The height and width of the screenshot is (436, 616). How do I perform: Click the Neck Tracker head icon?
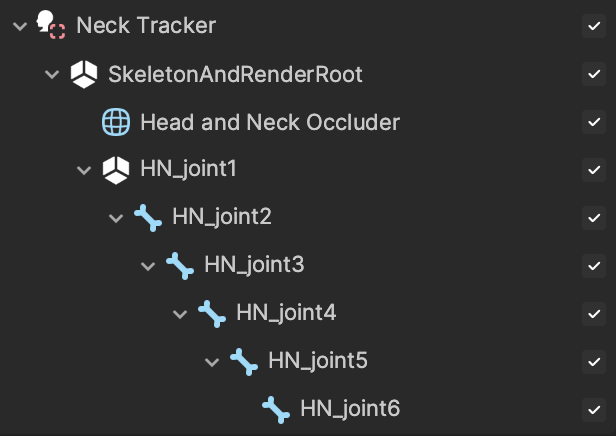(51, 25)
